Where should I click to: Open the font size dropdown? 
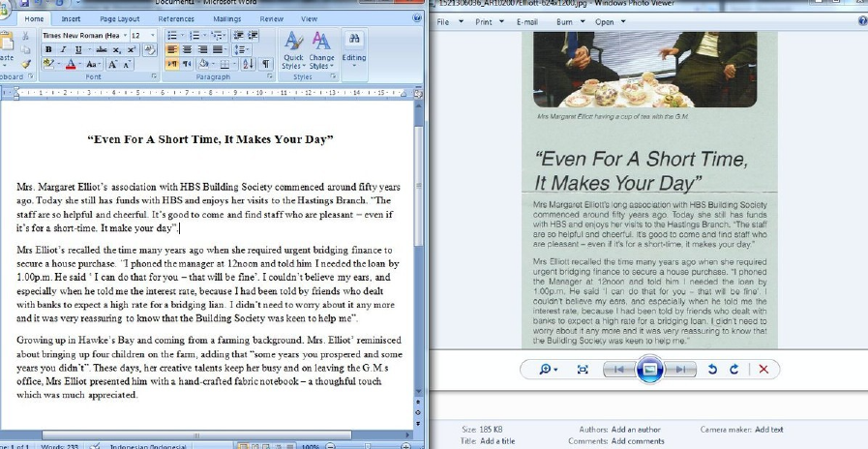click(153, 36)
